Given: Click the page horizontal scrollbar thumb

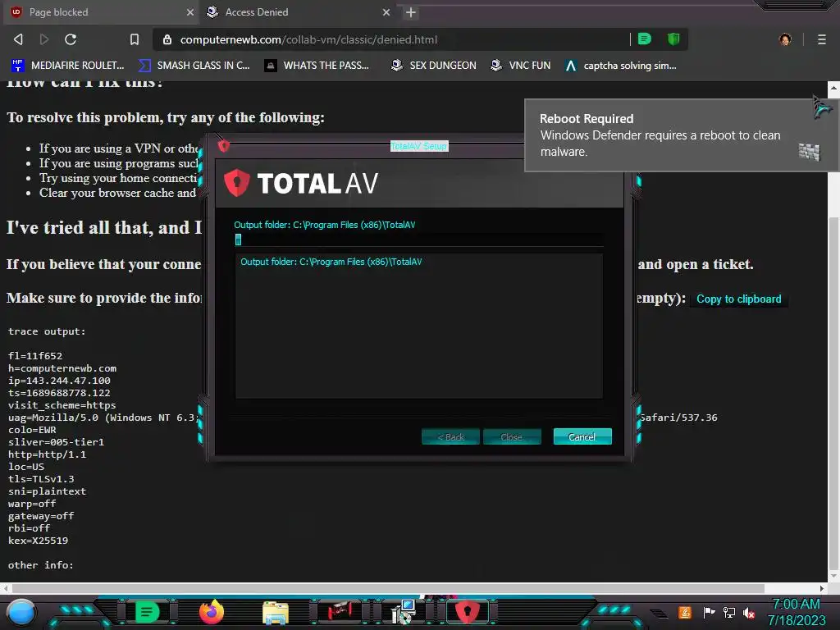Looking at the screenshot, I should pyautogui.click(x=387, y=588).
